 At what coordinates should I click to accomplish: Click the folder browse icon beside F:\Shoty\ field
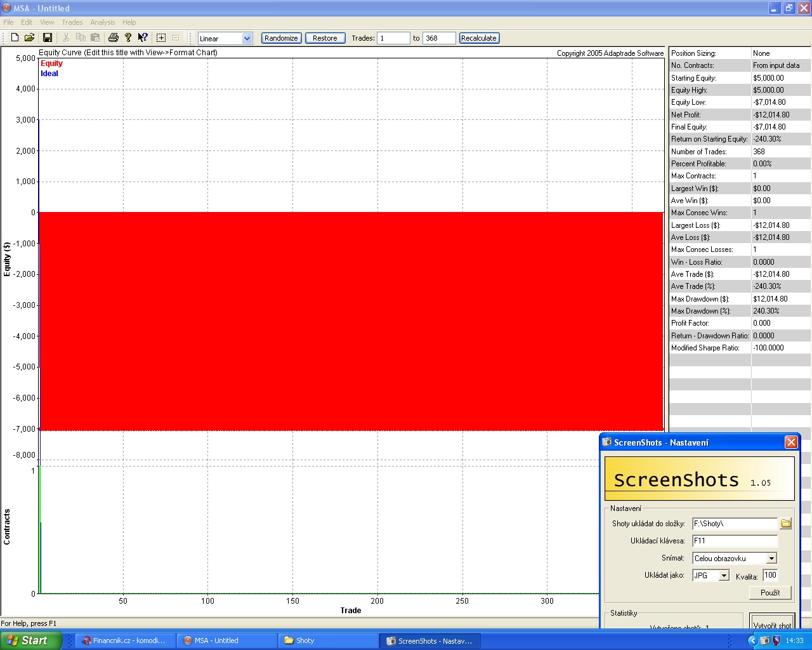(786, 524)
